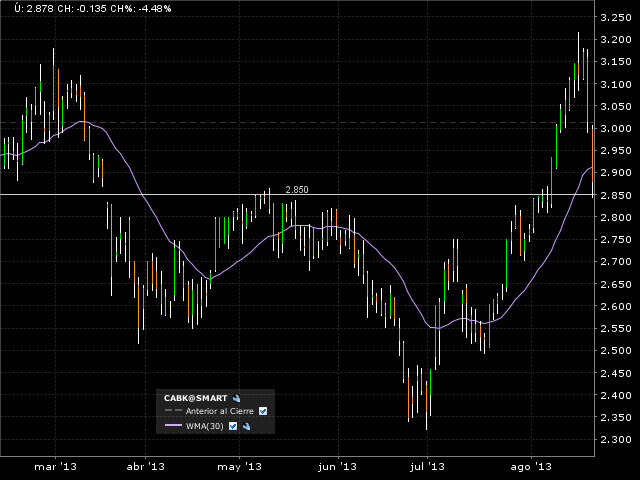
Task: Click the may '13 date axis label
Action: click(240, 467)
